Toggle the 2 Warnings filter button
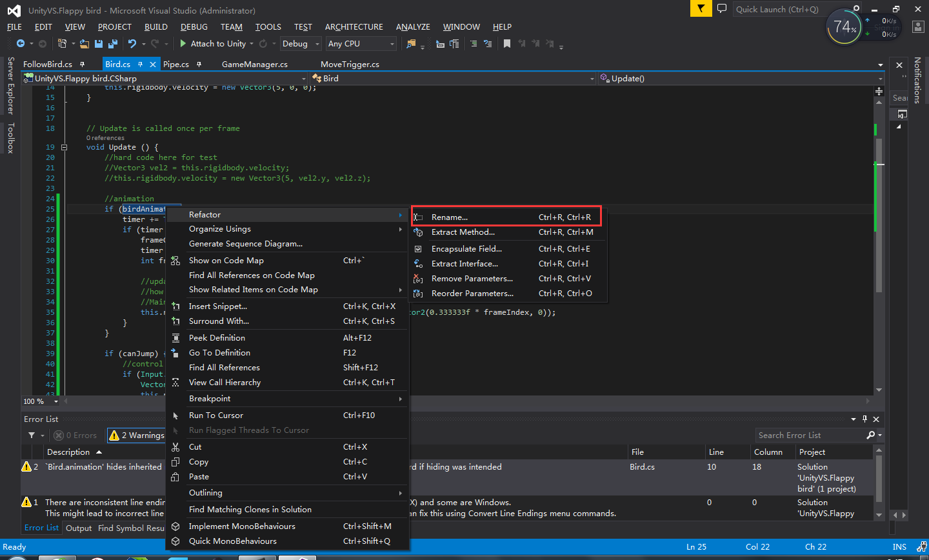The width and height of the screenshot is (929, 560). (x=137, y=435)
